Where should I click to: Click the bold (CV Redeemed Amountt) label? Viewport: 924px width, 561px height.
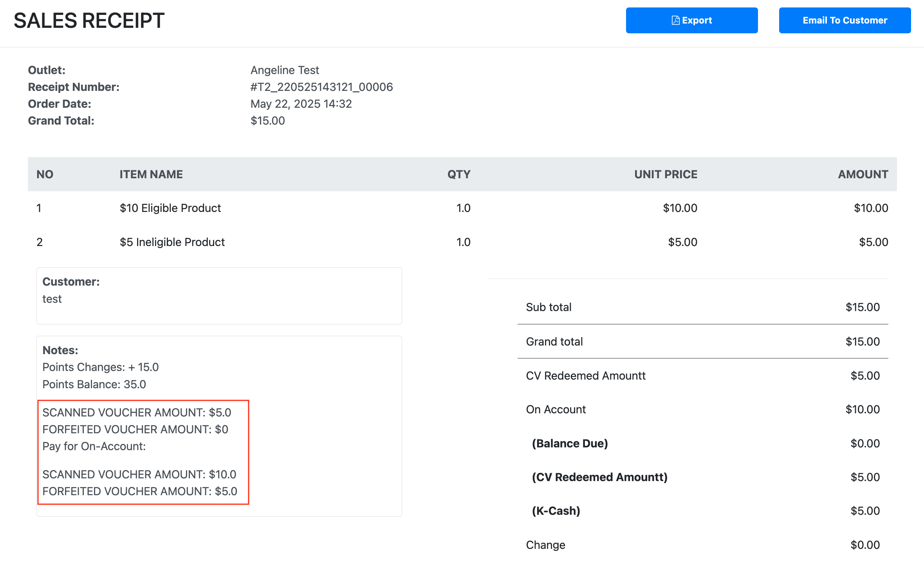(599, 477)
